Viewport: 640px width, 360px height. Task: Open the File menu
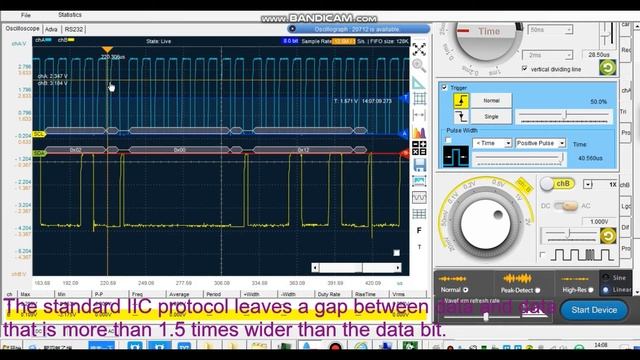pyautogui.click(x=26, y=15)
